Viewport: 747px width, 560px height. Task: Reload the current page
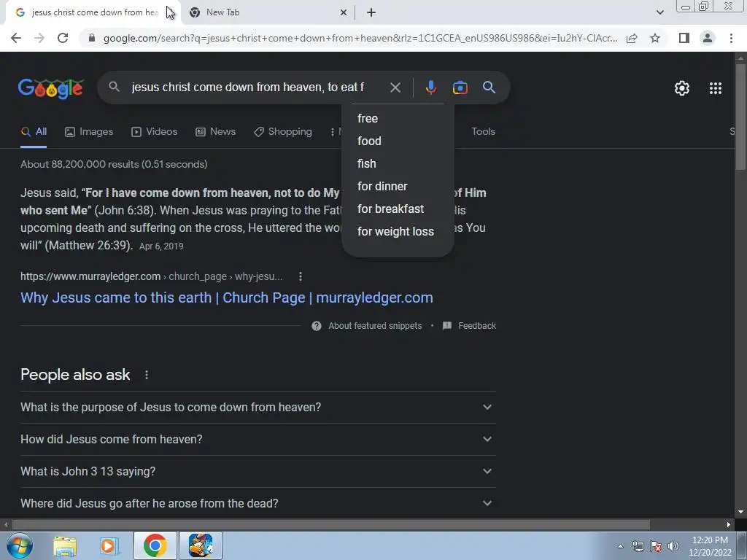point(63,38)
